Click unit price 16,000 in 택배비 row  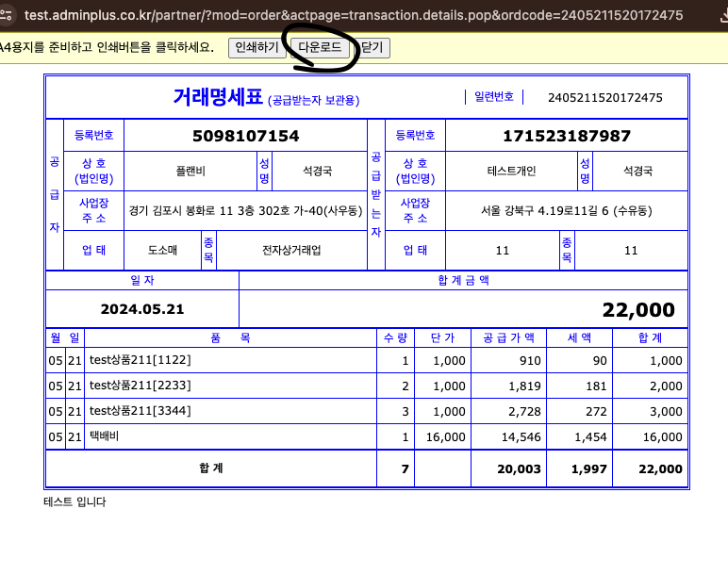tap(446, 437)
